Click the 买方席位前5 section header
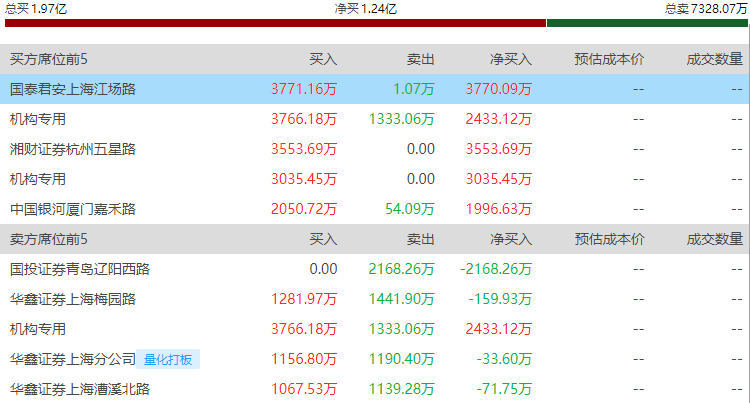Image resolution: width=750 pixels, height=403 pixels. pyautogui.click(x=49, y=59)
